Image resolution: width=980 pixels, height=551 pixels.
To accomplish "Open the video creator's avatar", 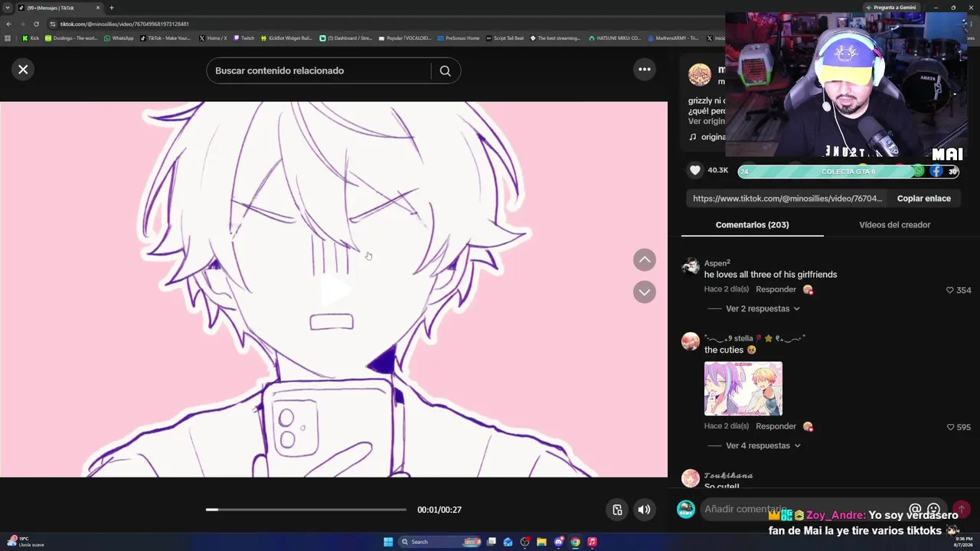I will 700,74.
